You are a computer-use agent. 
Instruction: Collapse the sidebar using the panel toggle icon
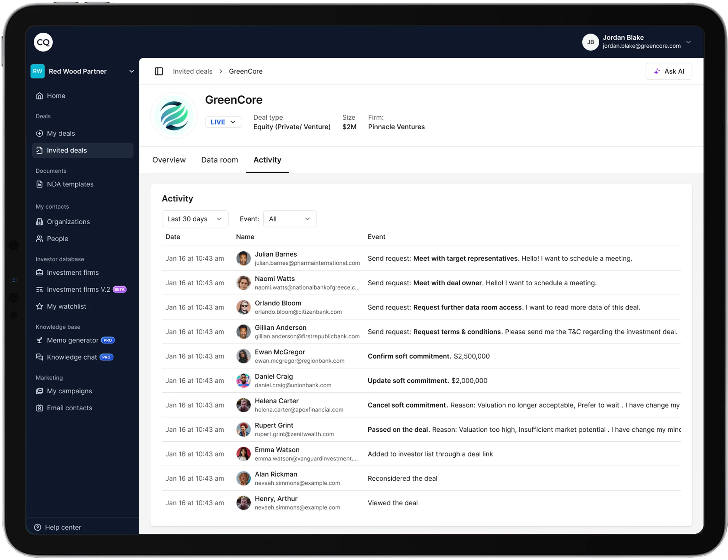tap(159, 71)
